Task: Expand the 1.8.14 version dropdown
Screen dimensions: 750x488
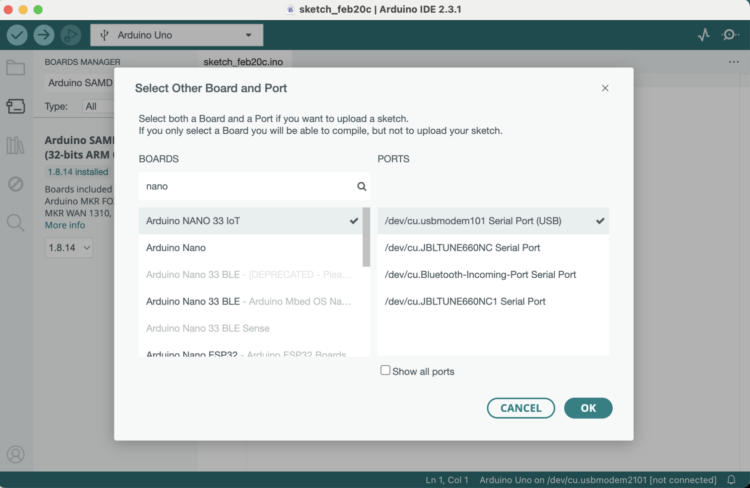Action: click(69, 247)
